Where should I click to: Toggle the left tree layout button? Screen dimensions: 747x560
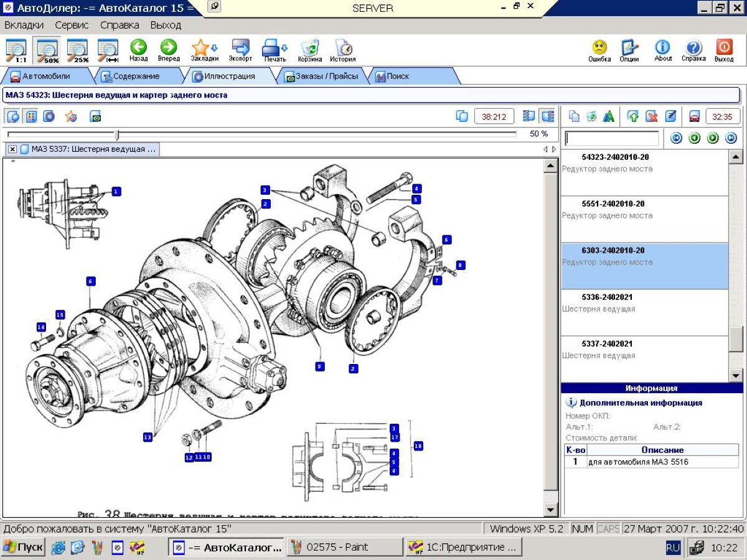coord(530,116)
